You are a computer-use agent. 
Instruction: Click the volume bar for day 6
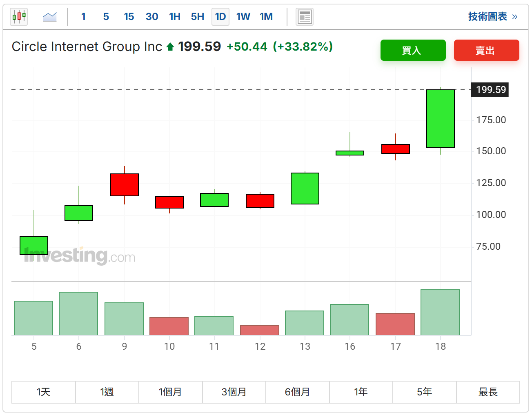click(78, 314)
